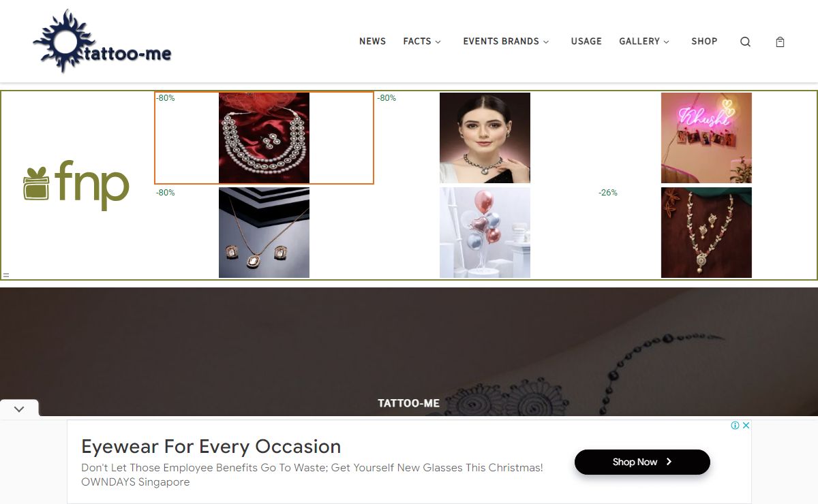This screenshot has height=504, width=818.
Task: Open the NEWS menu item
Action: [x=372, y=42]
